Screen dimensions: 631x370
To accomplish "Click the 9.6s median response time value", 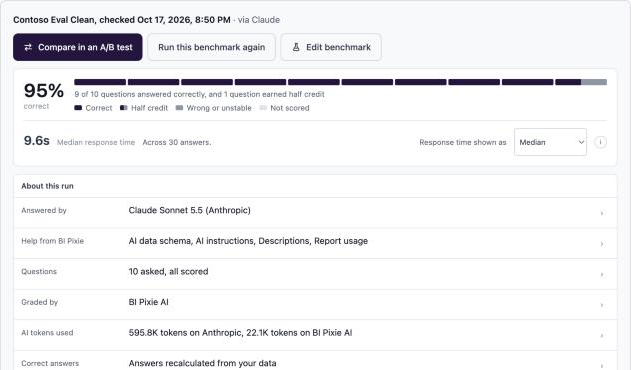I will 37,141.
